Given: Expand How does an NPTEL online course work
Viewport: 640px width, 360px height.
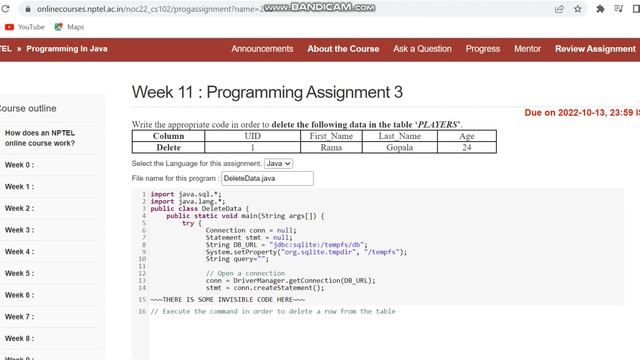Looking at the screenshot, I should (x=40, y=138).
